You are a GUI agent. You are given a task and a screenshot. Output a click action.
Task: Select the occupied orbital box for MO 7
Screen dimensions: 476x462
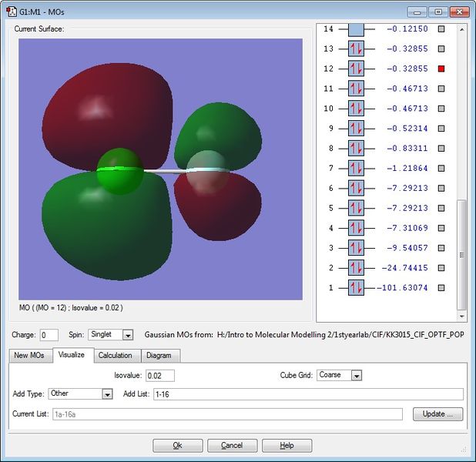(356, 168)
